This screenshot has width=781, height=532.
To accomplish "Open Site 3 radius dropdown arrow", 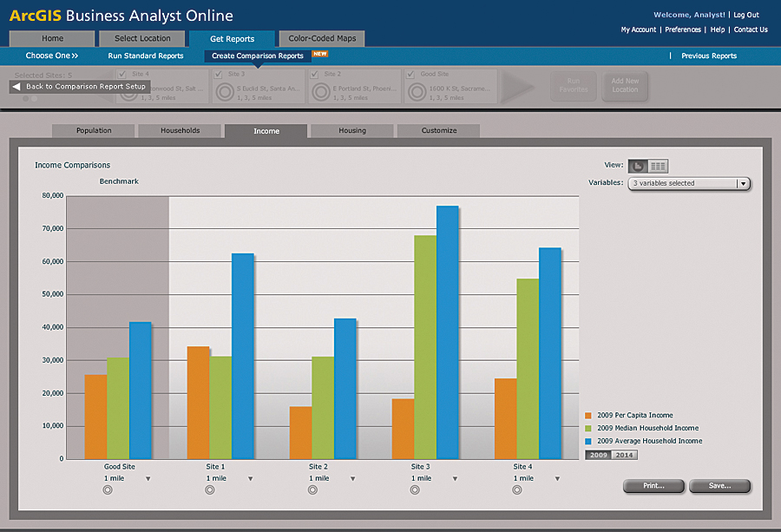I will [x=455, y=479].
